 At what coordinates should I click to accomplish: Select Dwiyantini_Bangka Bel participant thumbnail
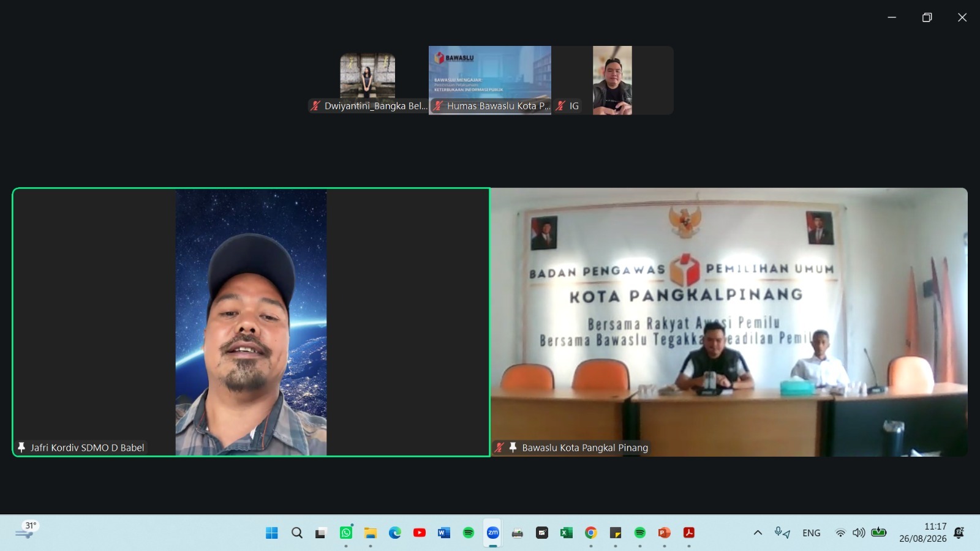367,80
